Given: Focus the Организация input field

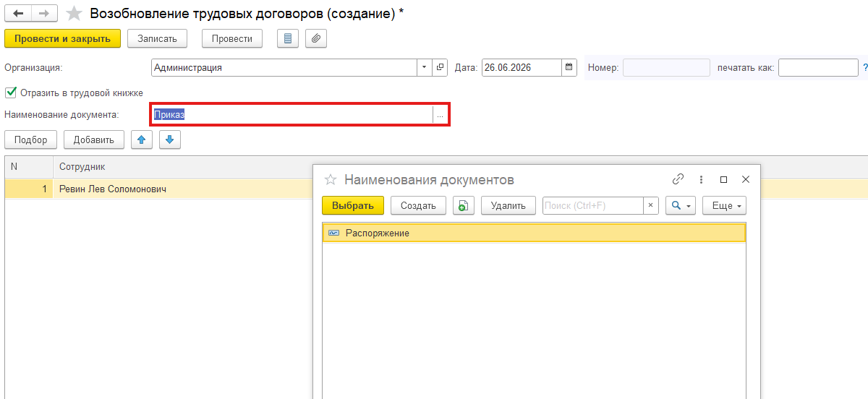Looking at the screenshot, I should (x=284, y=67).
